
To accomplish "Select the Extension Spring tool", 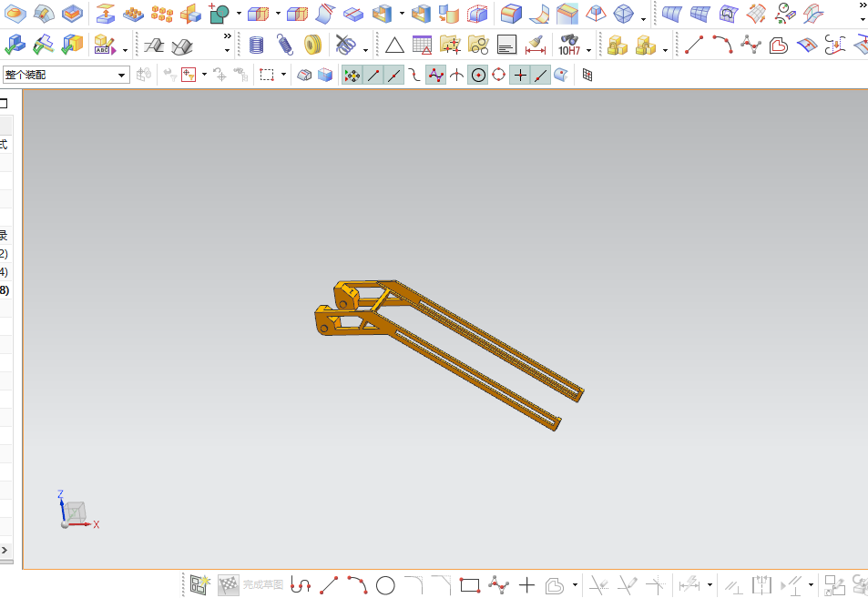I will [x=284, y=45].
